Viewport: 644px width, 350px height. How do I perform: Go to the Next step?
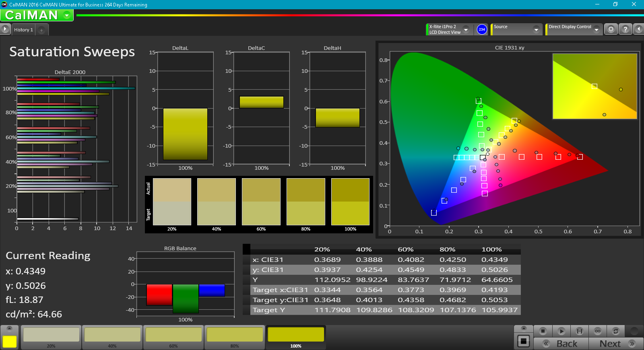point(616,344)
